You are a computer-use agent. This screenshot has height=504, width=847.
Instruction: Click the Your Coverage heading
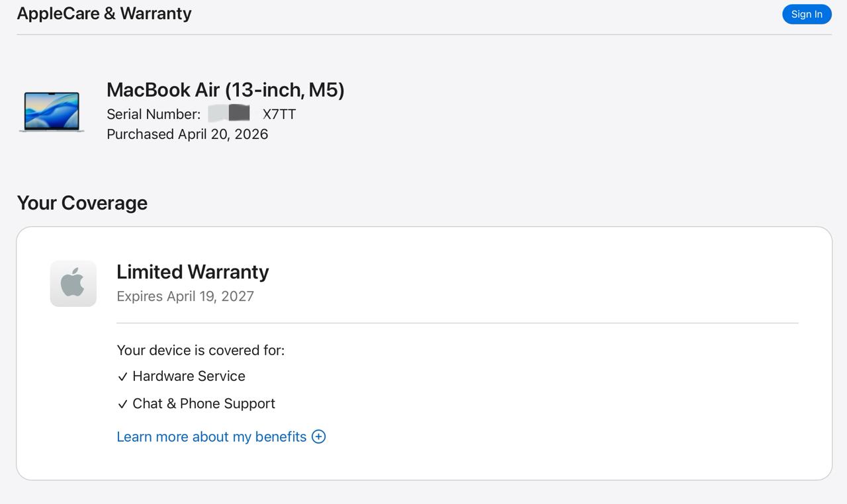coord(82,202)
